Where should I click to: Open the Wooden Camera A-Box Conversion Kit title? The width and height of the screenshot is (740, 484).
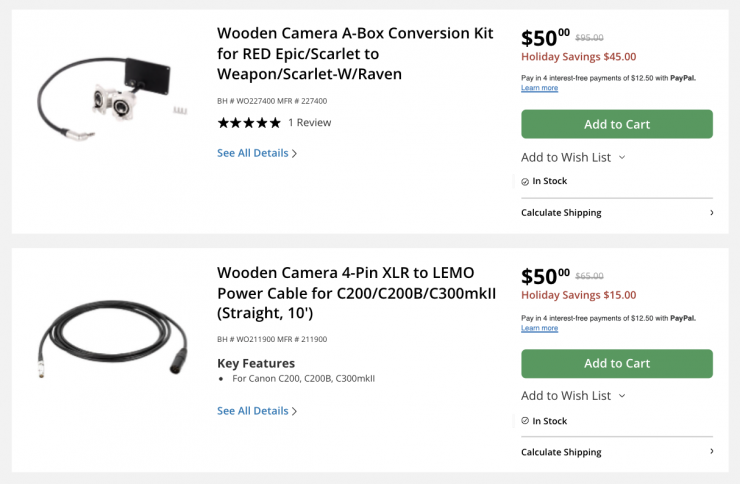(x=355, y=53)
